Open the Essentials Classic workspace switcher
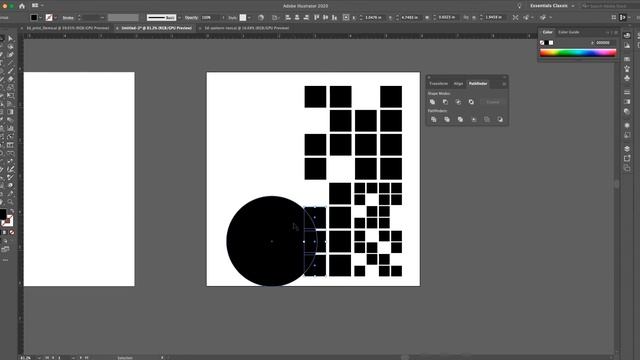Screen dimensions: 640x360 click(x=552, y=6)
